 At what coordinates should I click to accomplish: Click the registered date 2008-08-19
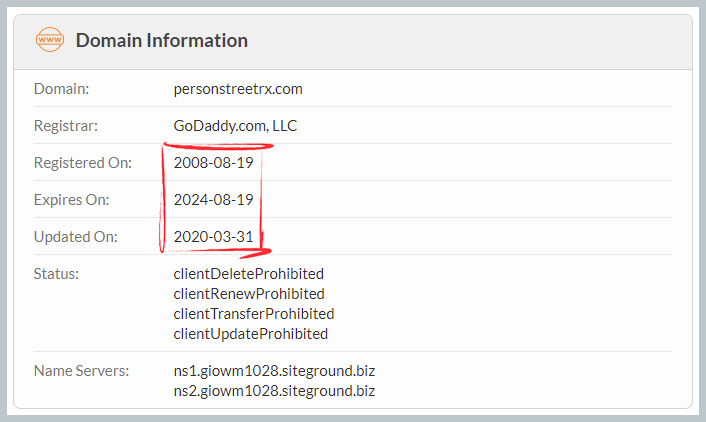pyautogui.click(x=214, y=163)
